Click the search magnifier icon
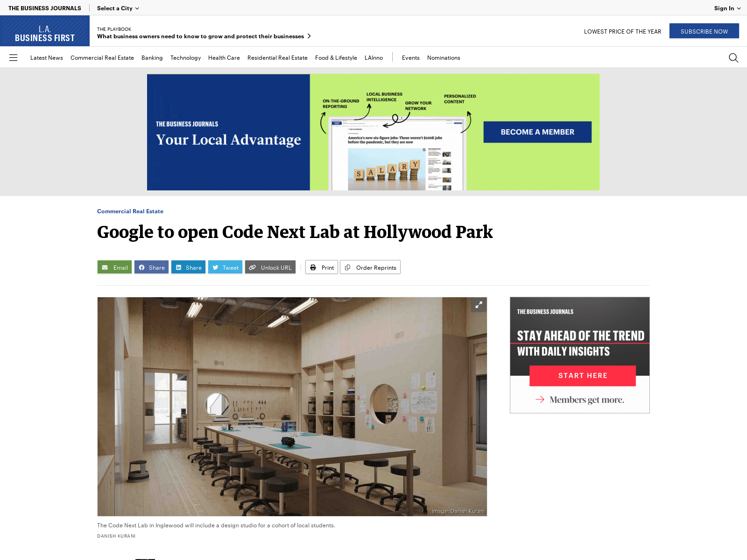Viewport: 747px width, 560px height. [733, 57]
